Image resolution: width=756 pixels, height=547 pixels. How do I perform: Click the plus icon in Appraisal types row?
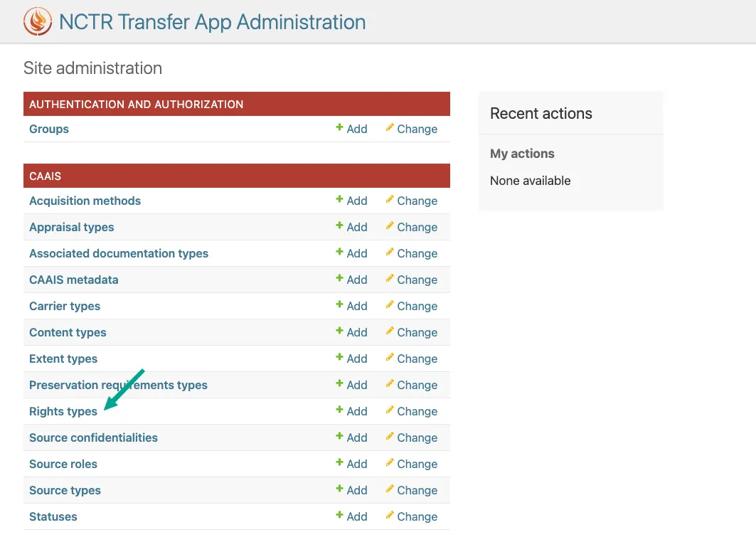coord(339,225)
